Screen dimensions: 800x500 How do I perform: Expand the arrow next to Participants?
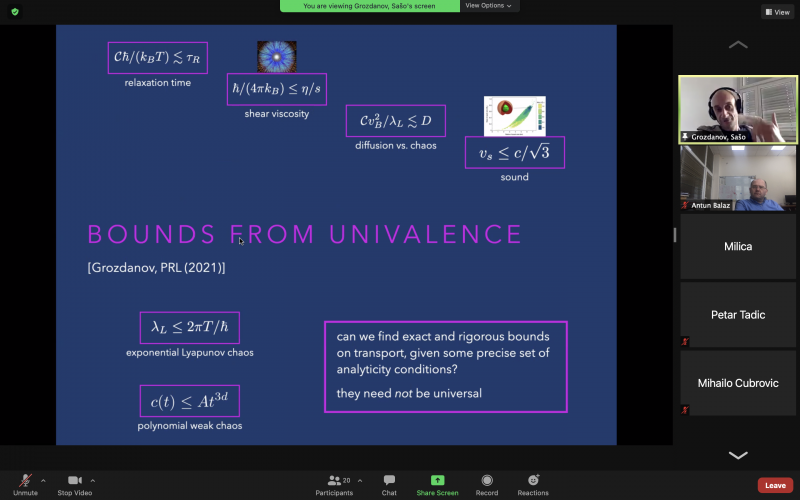tap(360, 479)
